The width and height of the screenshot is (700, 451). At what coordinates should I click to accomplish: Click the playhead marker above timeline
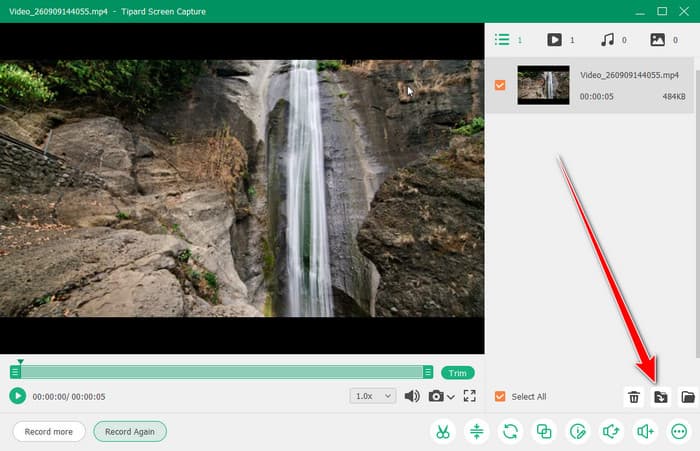[x=20, y=361]
